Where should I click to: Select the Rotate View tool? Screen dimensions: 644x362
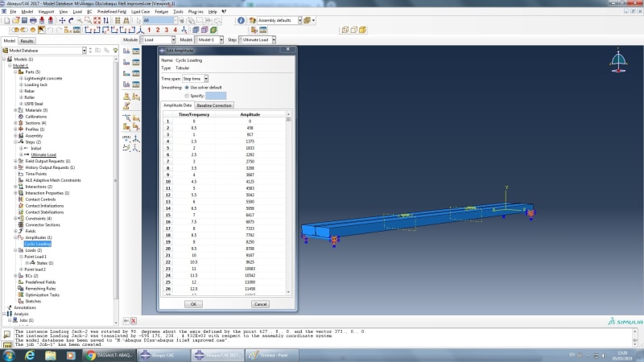(x=71, y=20)
